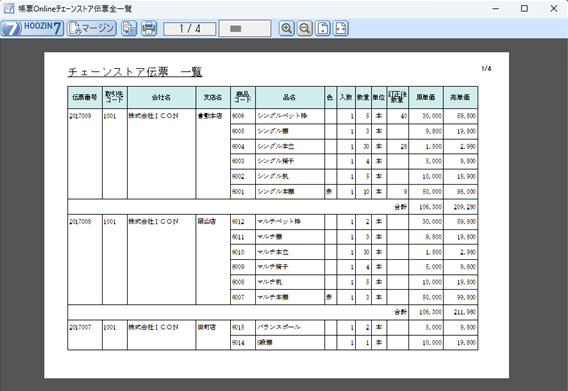Image resolution: width=568 pixels, height=391 pixels.
Task: Zoom out with the magnifier minus icon
Action: (x=305, y=28)
